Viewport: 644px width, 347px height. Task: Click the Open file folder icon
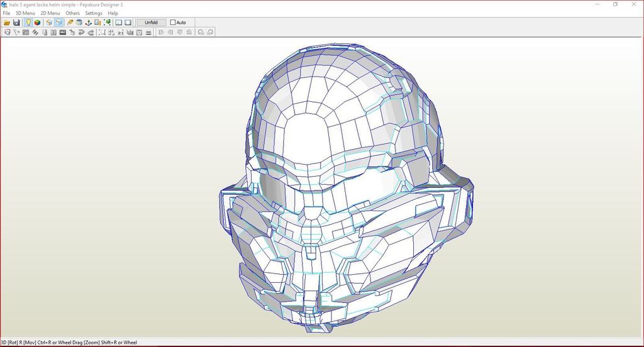(7, 23)
